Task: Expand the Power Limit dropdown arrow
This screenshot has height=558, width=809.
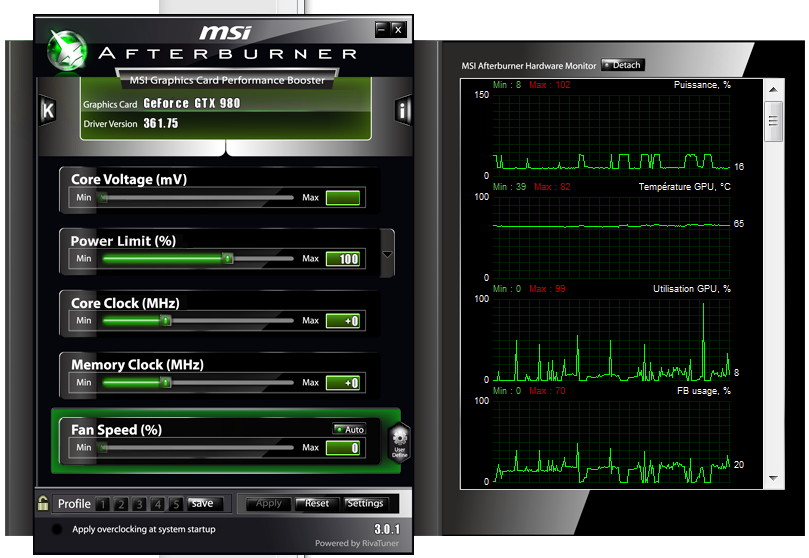Action: pyautogui.click(x=387, y=255)
